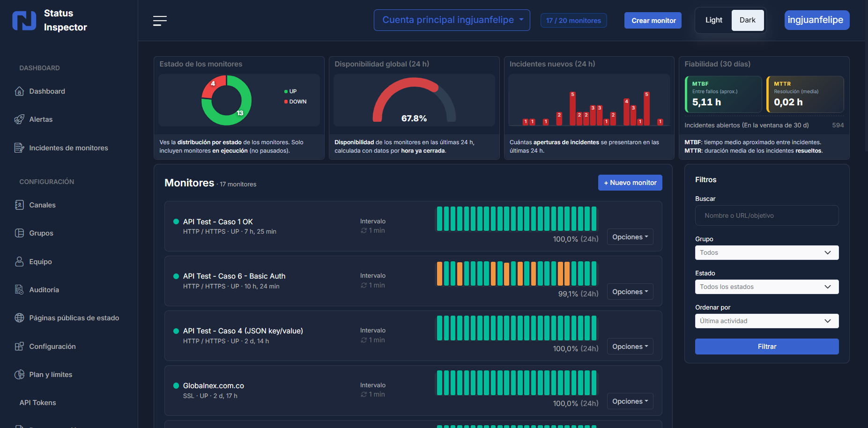Click the Grupos sidebar icon
Viewport: 868px width, 428px height.
coord(19,233)
